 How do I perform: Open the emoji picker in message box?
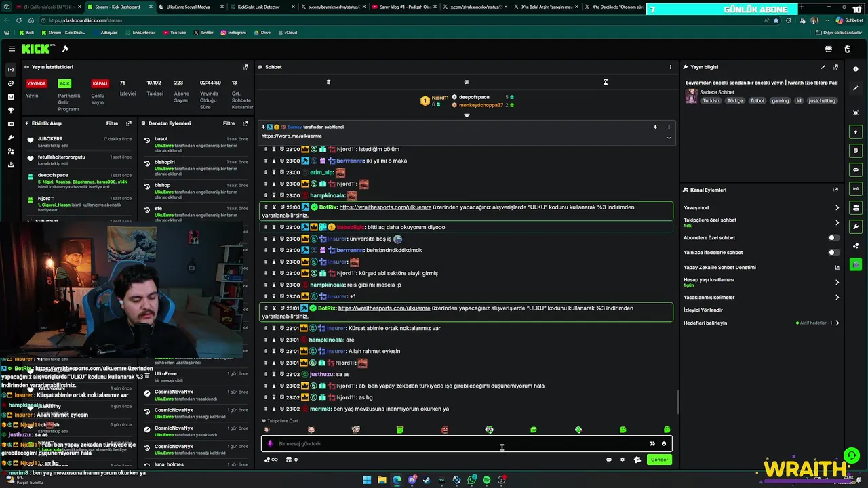click(x=664, y=444)
